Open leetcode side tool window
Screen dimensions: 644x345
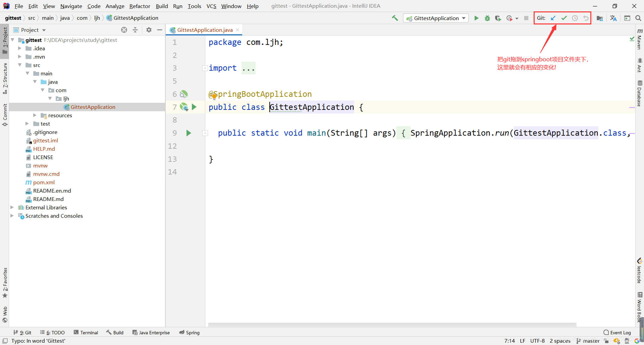640,271
